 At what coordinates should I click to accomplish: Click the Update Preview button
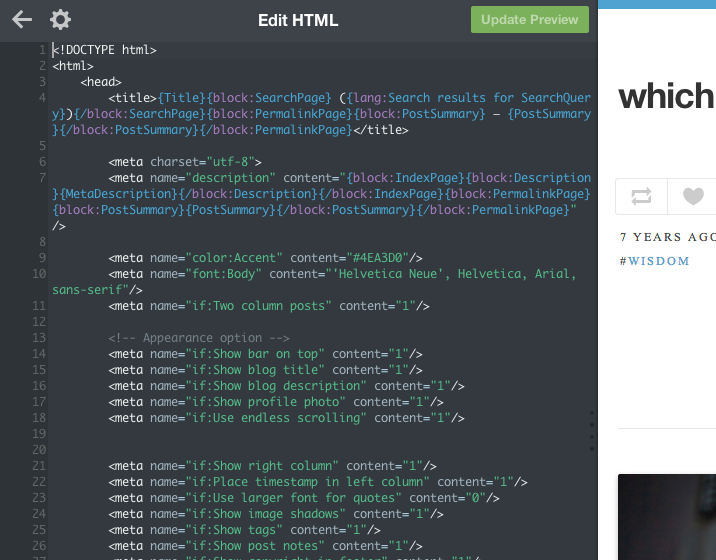click(530, 20)
